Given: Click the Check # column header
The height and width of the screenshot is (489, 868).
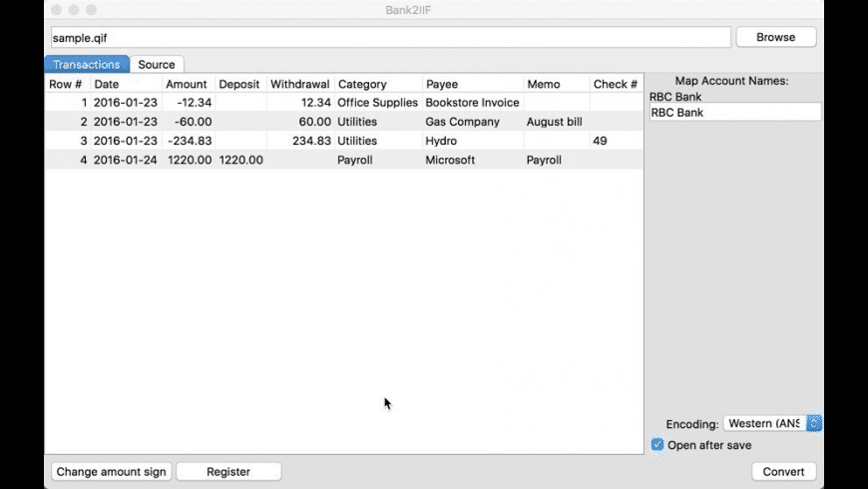Looking at the screenshot, I should [x=616, y=84].
